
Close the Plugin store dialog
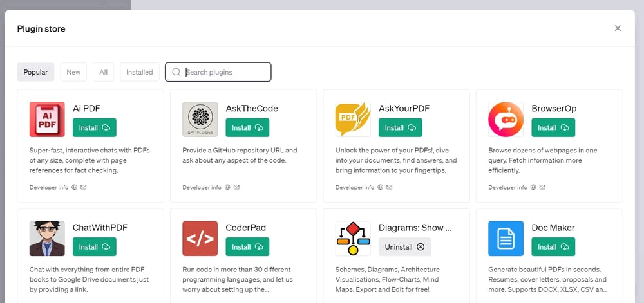[x=618, y=28]
